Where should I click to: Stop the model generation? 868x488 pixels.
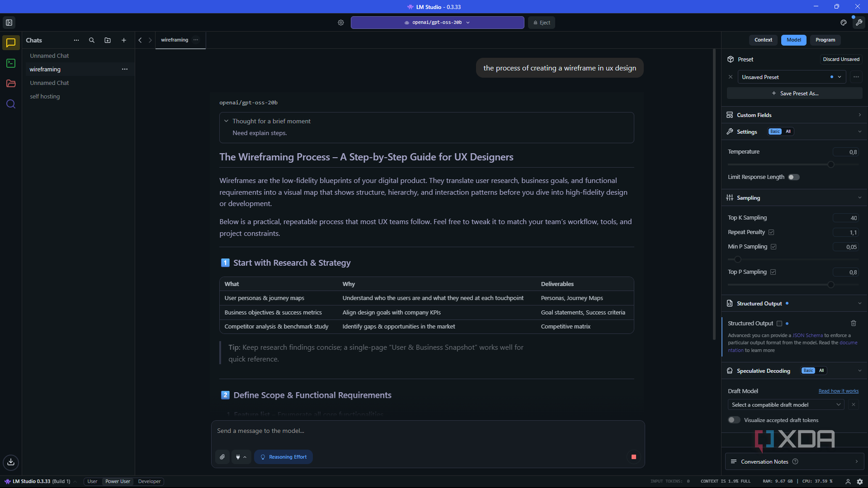633,457
